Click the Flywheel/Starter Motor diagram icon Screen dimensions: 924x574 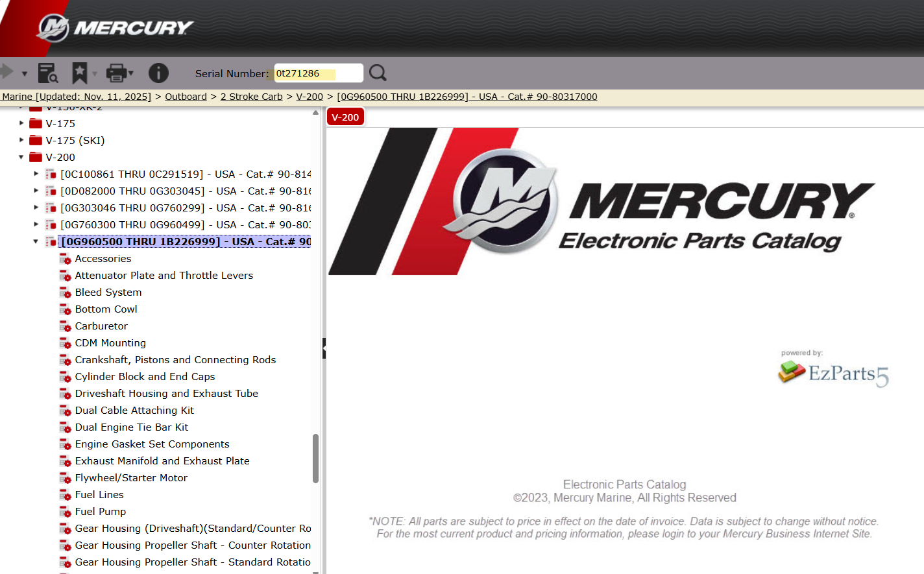coord(65,478)
